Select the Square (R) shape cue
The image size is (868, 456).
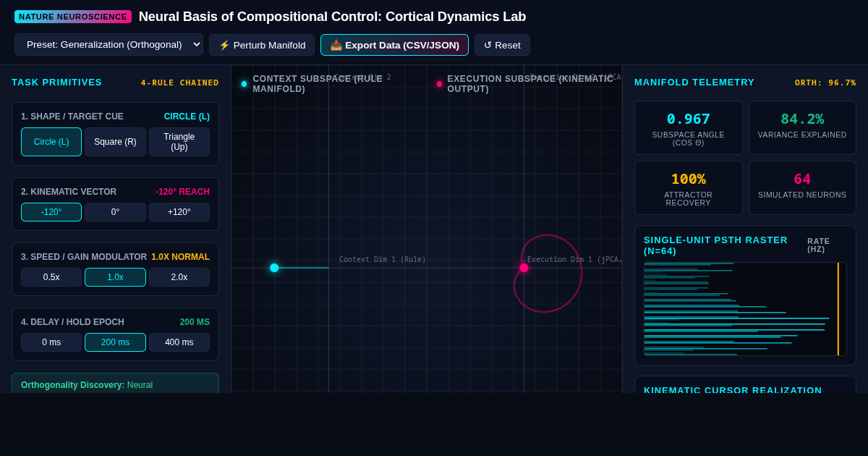115,142
